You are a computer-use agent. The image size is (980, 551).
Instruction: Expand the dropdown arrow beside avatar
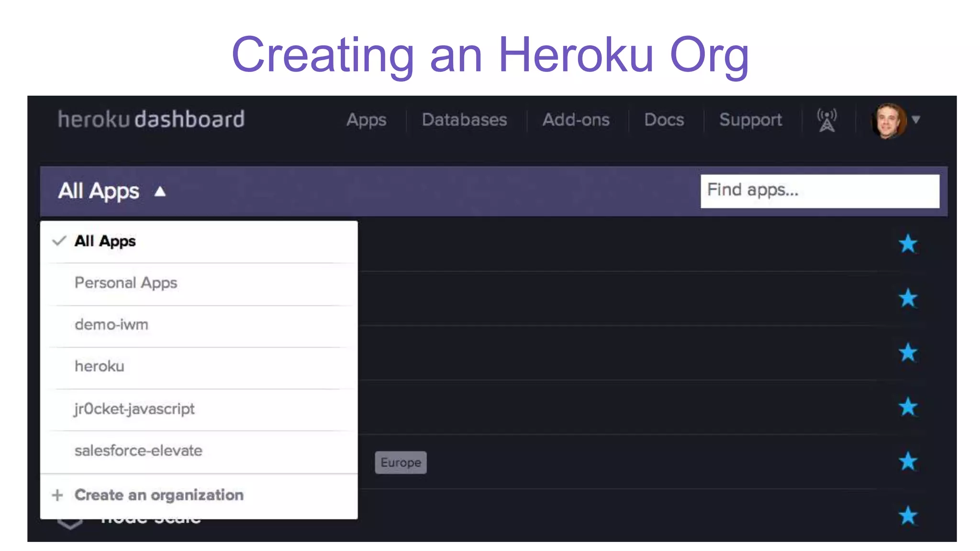coord(916,120)
